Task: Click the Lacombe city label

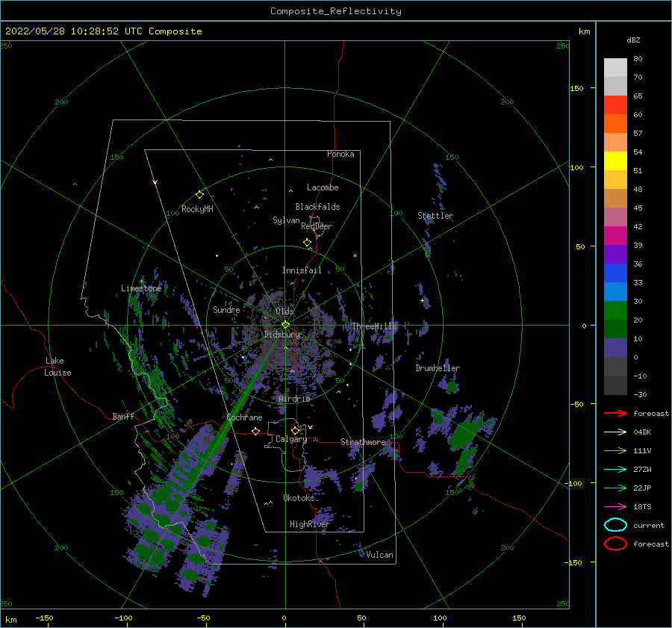Action: point(323,187)
